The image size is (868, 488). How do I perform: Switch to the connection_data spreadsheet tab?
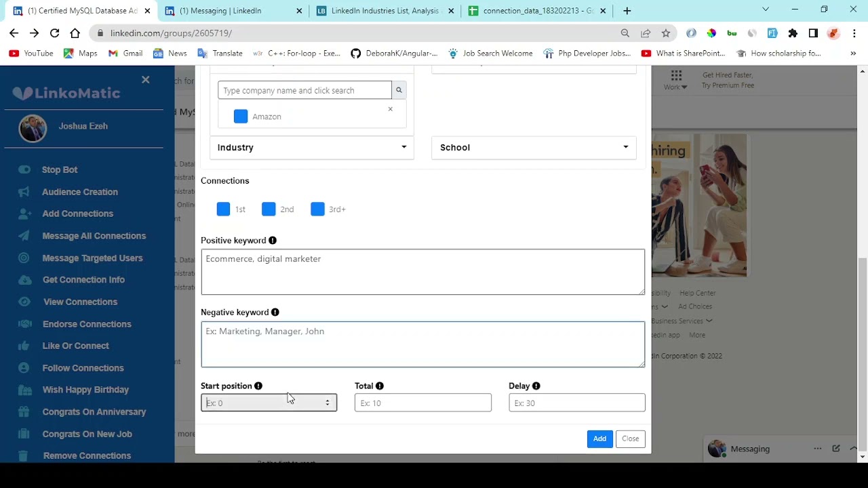(538, 11)
